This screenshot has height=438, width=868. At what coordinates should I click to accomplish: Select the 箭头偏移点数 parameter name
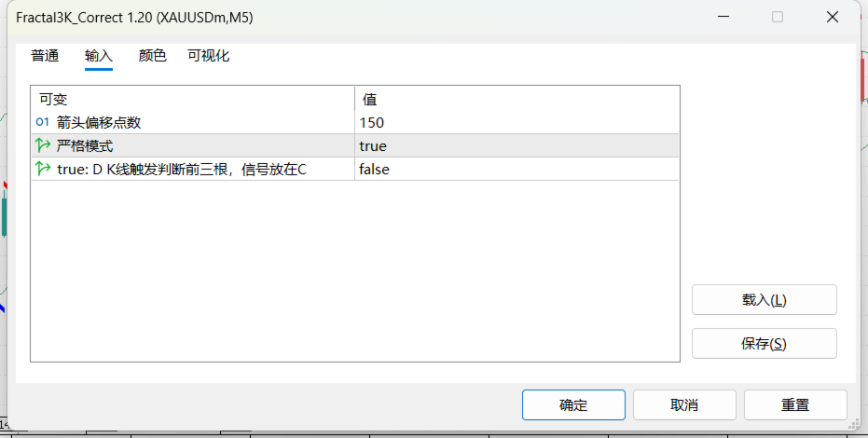pos(99,123)
